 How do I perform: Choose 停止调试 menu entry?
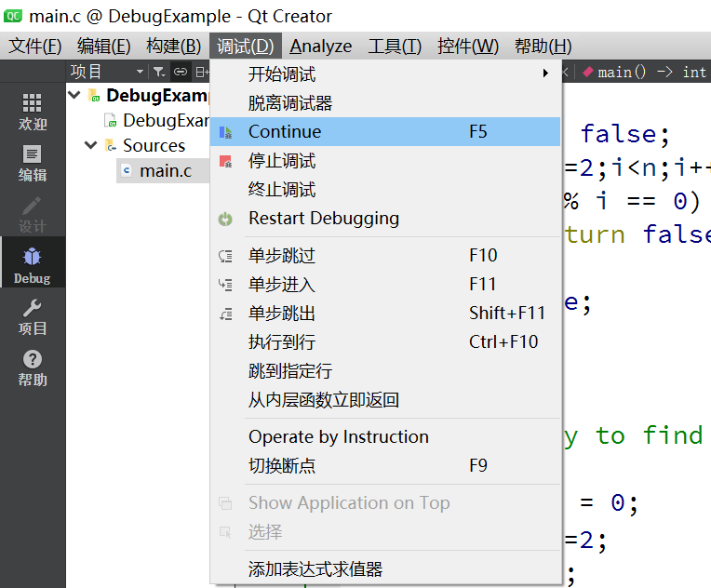click(385, 161)
